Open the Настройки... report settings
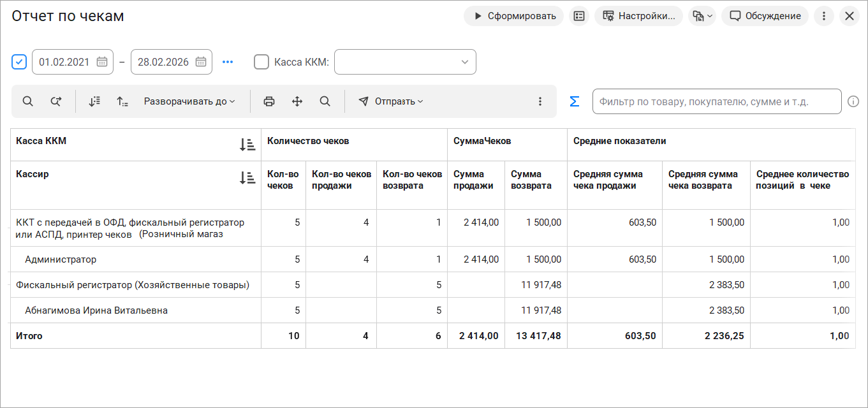Screen dimensions: 868x408 coord(638,16)
